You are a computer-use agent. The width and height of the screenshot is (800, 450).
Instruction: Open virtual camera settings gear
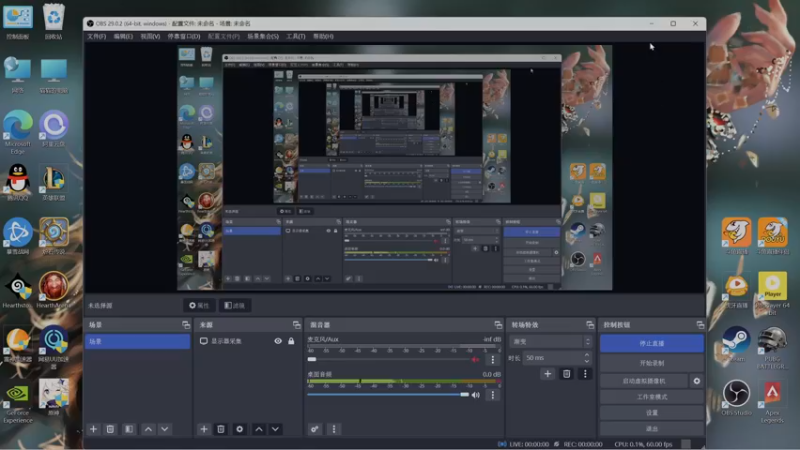[x=696, y=381]
